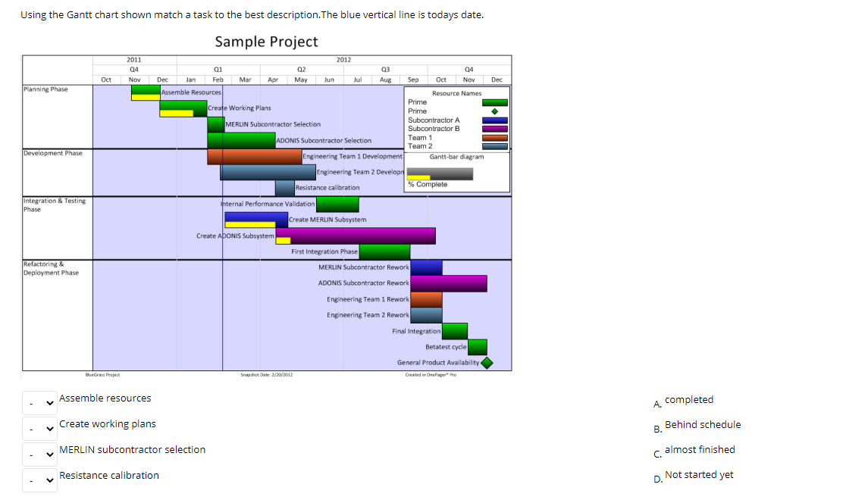The width and height of the screenshot is (868, 503).
Task: Select the Internal Performance Validation green bar
Action: tap(337, 203)
